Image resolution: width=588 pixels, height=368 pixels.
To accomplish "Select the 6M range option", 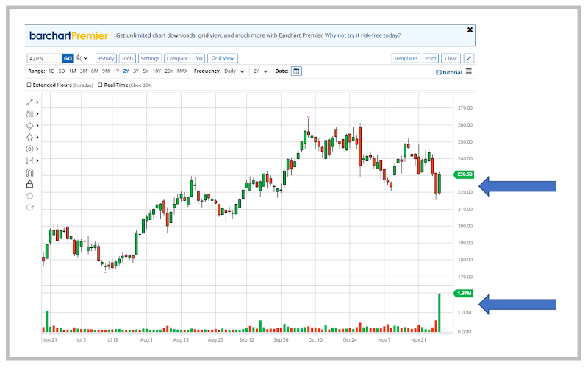I will click(x=95, y=71).
